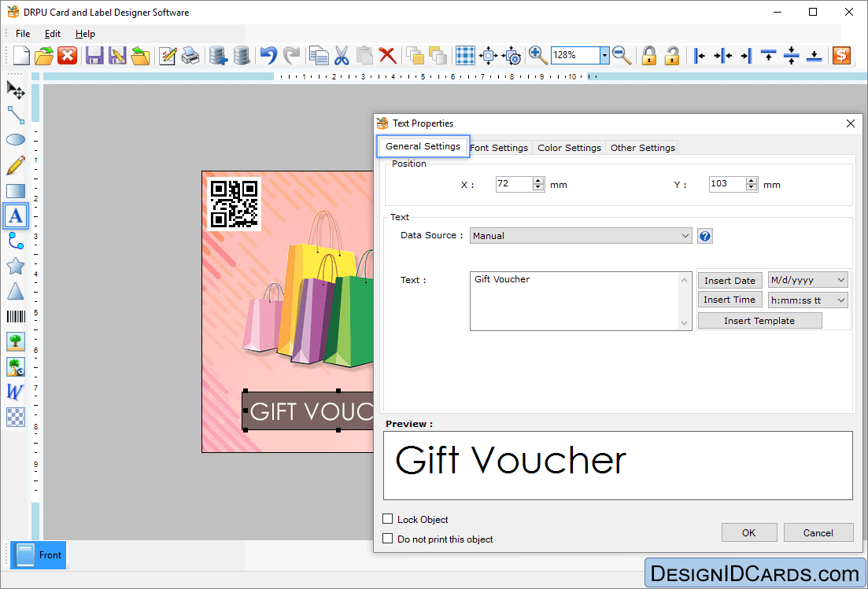Open the Edit menu
This screenshot has width=868, height=589.
click(53, 34)
